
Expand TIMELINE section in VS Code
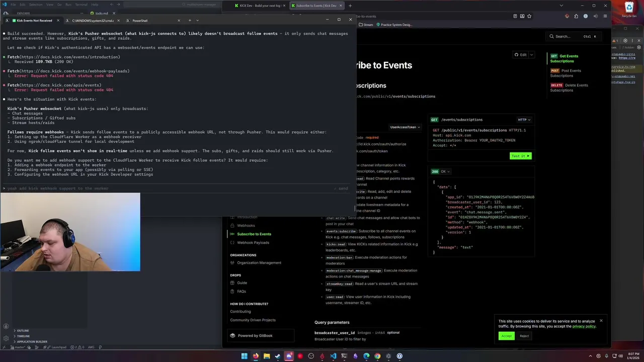pyautogui.click(x=23, y=336)
